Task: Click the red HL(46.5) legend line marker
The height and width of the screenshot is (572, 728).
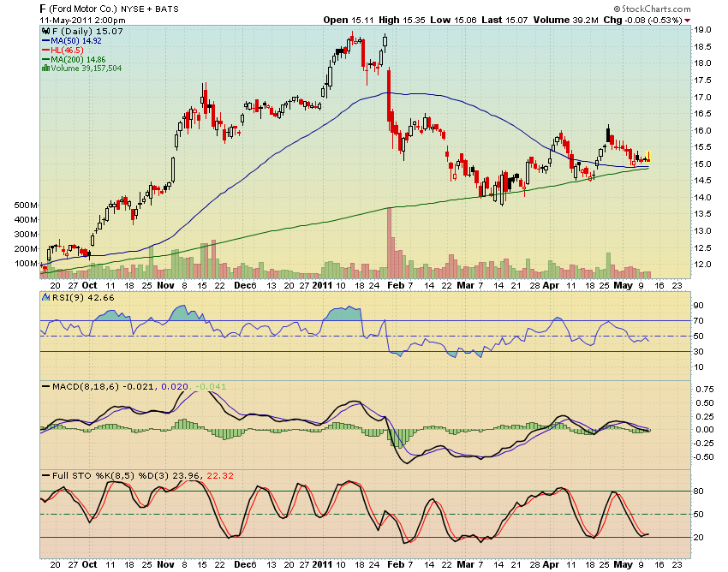Action: (45, 51)
